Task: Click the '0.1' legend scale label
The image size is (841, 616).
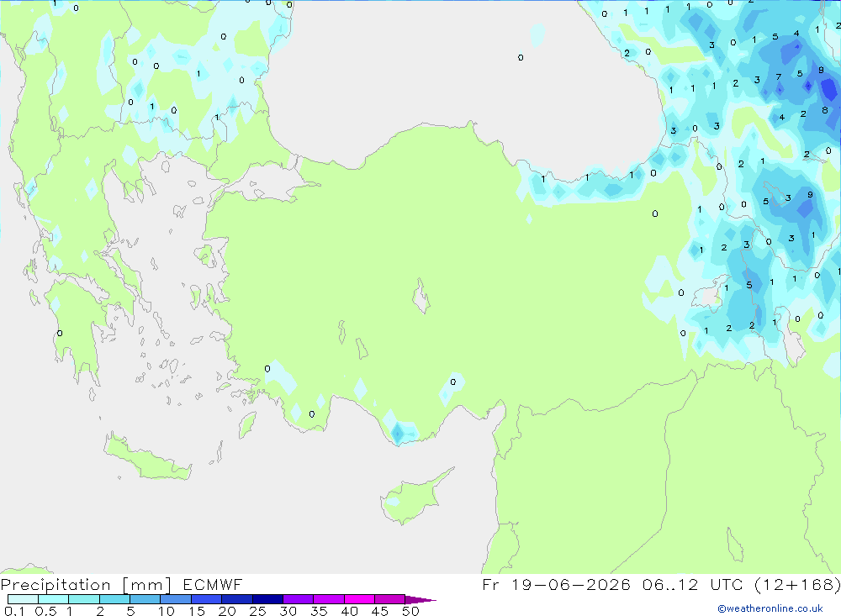Action: click(14, 611)
